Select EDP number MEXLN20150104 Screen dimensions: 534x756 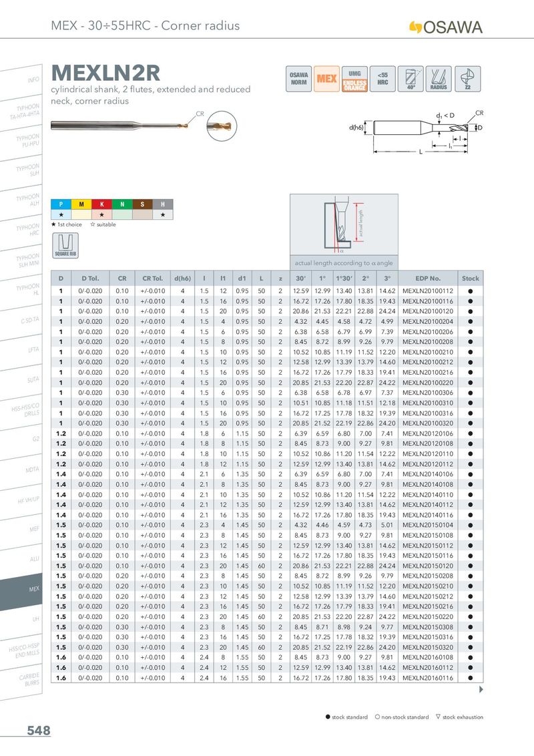(x=428, y=525)
